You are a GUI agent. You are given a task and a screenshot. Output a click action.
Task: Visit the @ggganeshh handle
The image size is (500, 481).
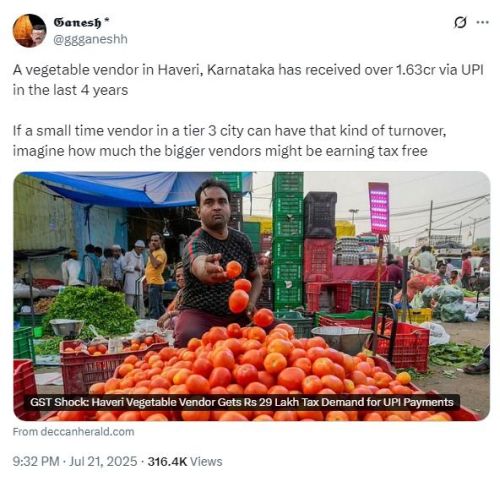(90, 39)
